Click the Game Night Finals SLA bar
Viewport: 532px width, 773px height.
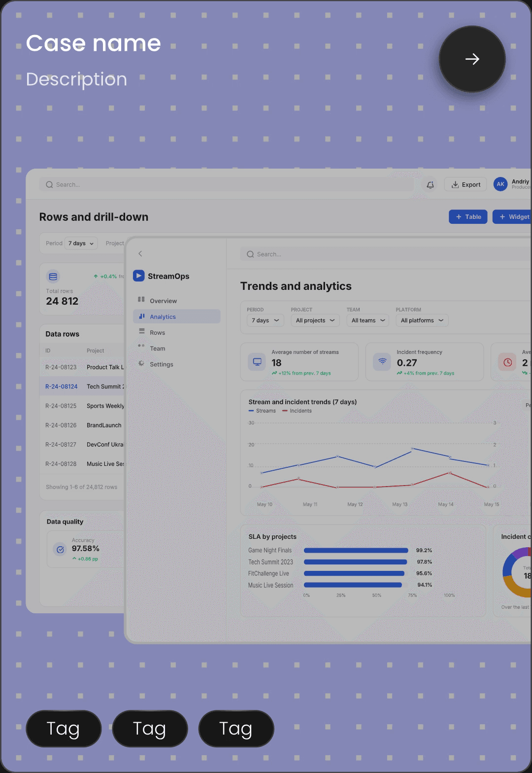point(356,551)
